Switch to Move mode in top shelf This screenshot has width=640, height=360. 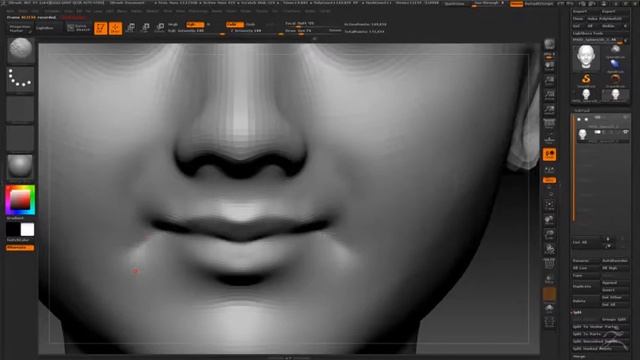click(131, 28)
